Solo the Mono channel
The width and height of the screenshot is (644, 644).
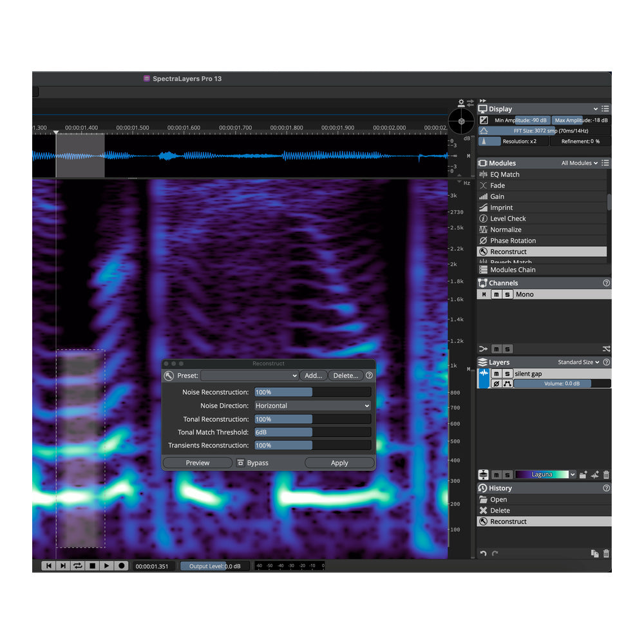(x=507, y=294)
